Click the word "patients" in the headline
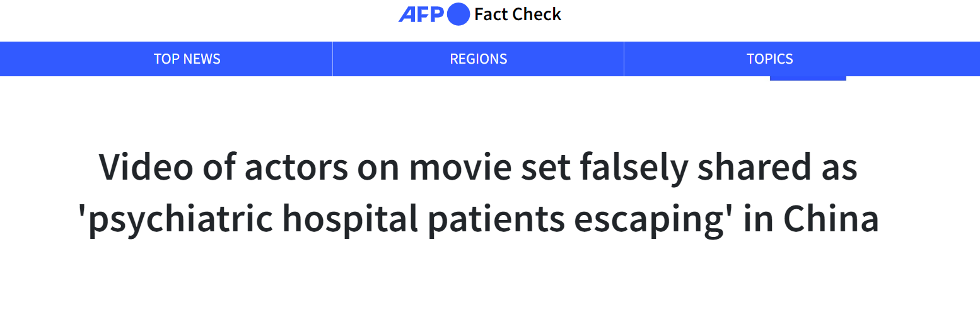This screenshot has height=312, width=980. click(x=491, y=219)
